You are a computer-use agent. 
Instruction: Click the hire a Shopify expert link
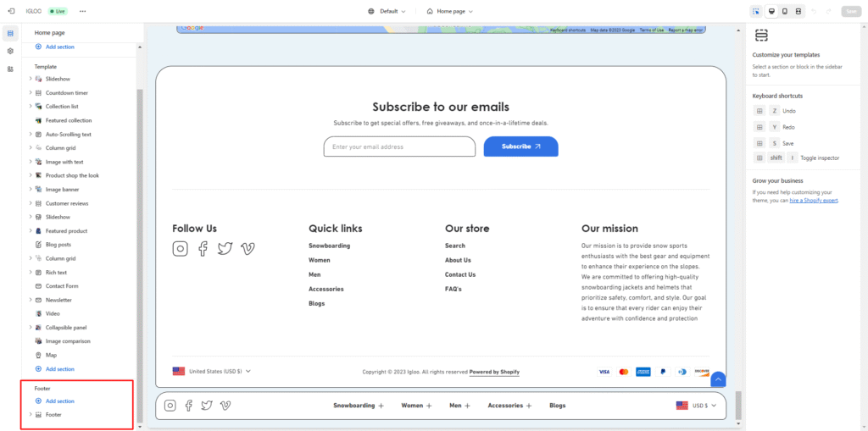814,201
